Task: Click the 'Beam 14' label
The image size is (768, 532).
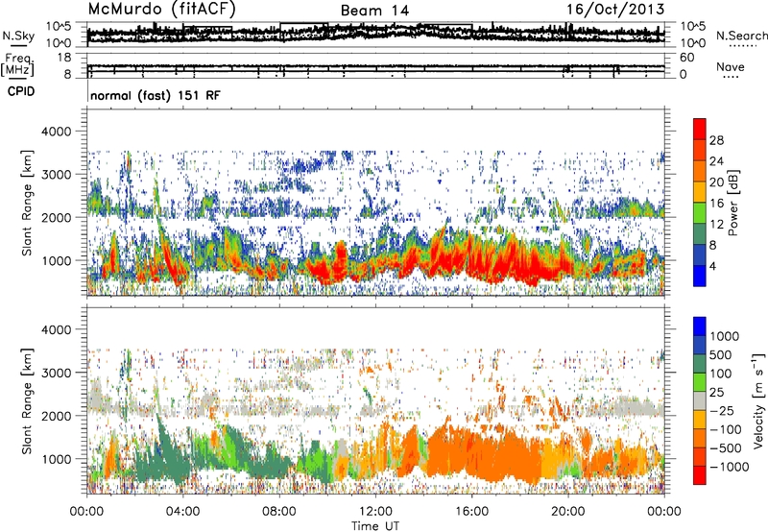Action: pos(374,11)
